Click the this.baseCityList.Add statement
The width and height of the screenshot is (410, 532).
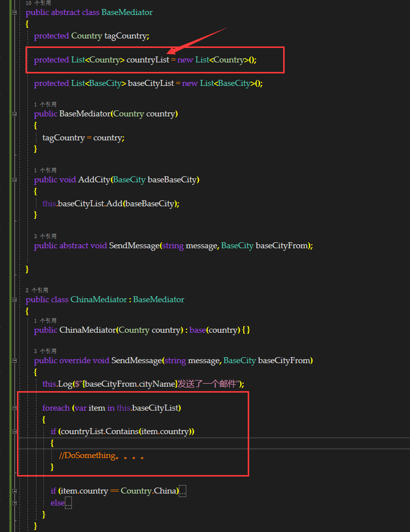point(111,204)
